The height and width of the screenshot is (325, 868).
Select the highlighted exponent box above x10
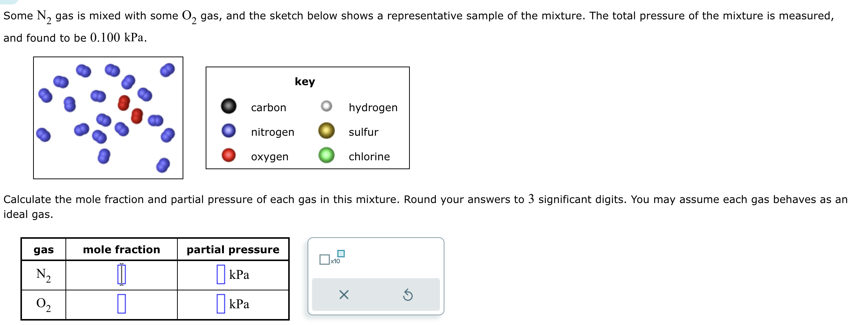tap(341, 253)
